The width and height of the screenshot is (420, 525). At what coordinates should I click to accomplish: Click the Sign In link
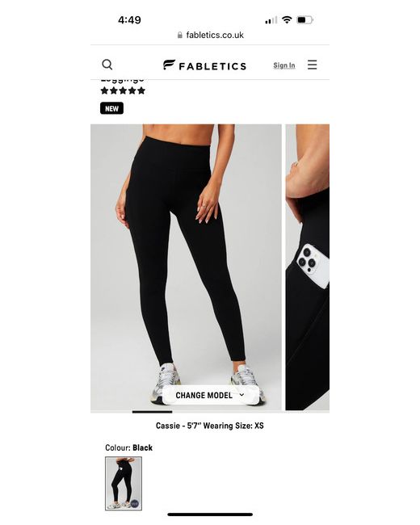284,65
